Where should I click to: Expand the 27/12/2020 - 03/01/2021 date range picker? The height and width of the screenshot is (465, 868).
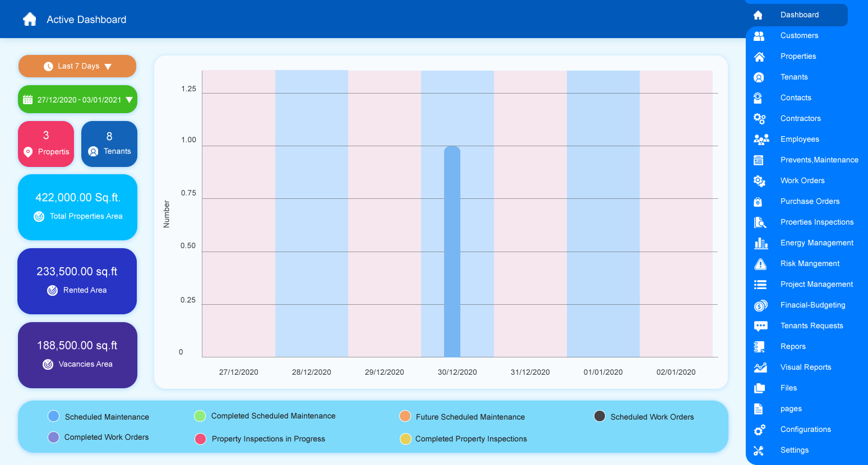click(x=77, y=100)
